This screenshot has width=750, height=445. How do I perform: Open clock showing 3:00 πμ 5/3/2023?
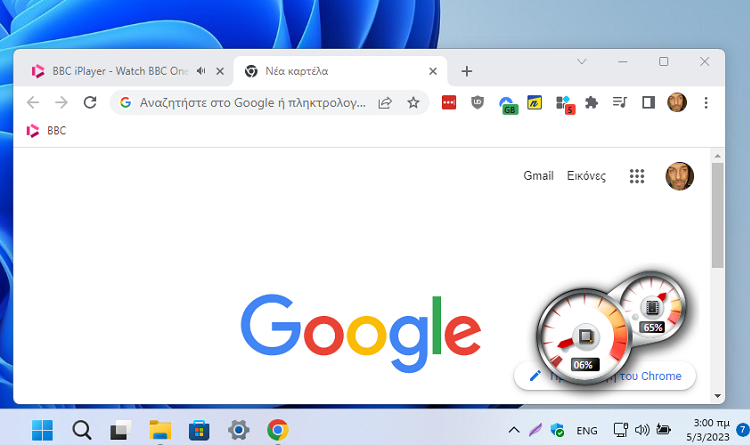[x=709, y=430]
